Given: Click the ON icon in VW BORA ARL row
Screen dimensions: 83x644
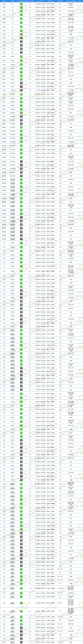Looking at the screenshot, I should coord(21,312).
